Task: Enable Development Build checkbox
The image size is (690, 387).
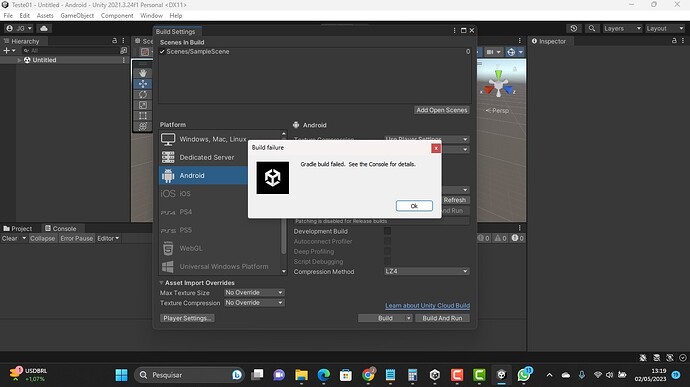Action: click(387, 231)
